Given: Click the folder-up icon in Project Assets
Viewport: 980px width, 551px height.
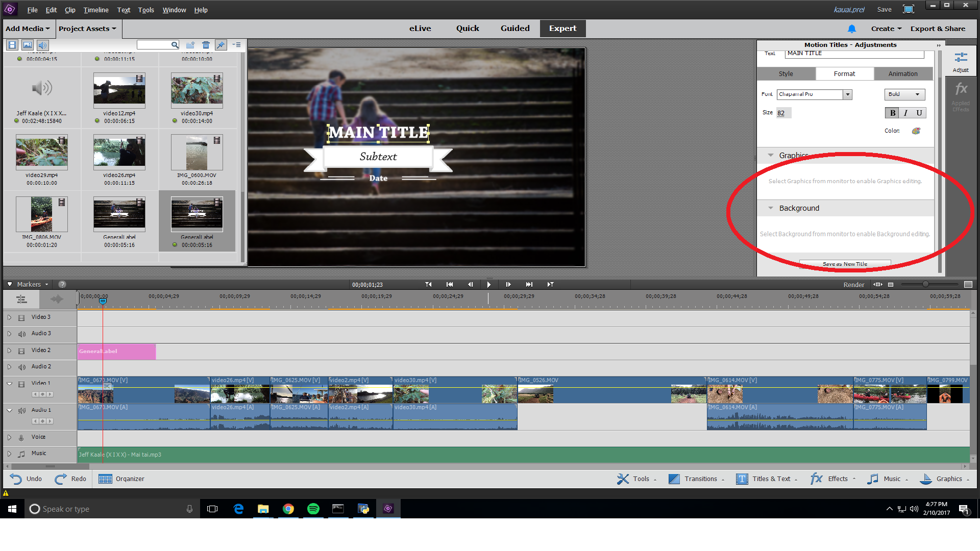Looking at the screenshot, I should pyautogui.click(x=190, y=45).
